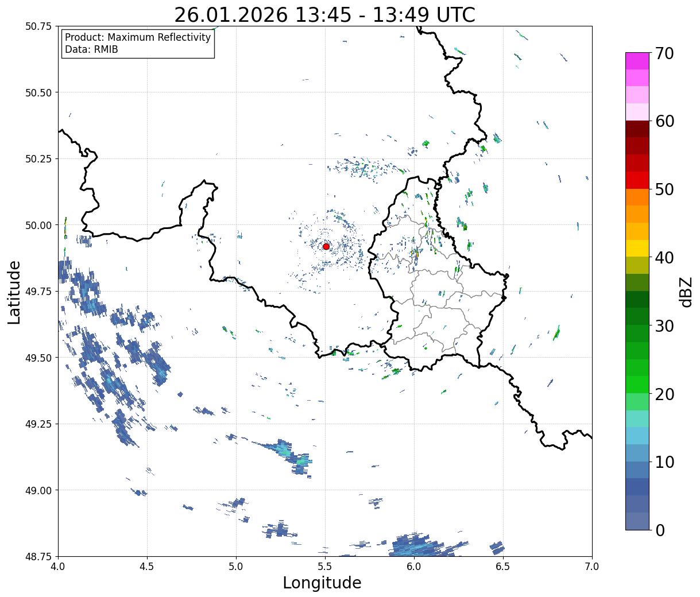Click the 10 colorbar tick label
This screenshot has height=597, width=700.
664,462
